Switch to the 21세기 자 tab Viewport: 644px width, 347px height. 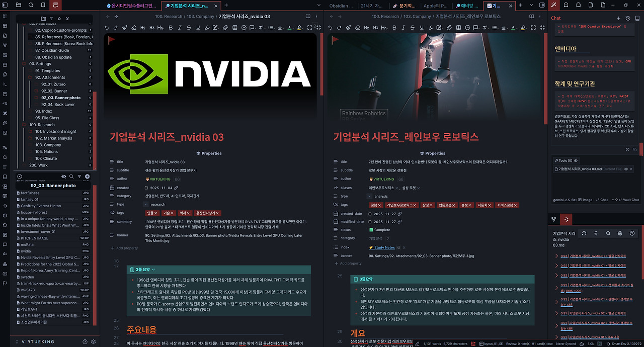[373, 5]
